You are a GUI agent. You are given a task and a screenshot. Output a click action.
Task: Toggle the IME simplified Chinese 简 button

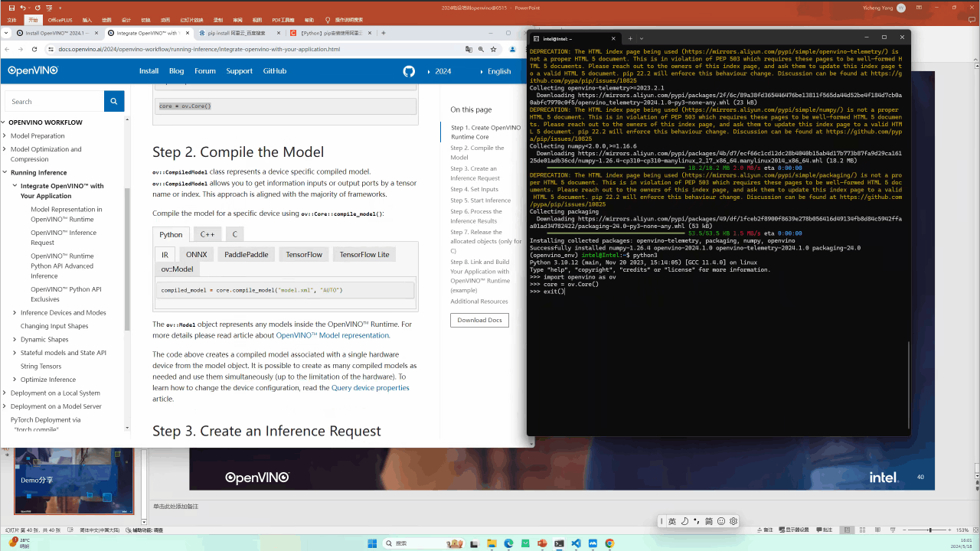pyautogui.click(x=709, y=521)
